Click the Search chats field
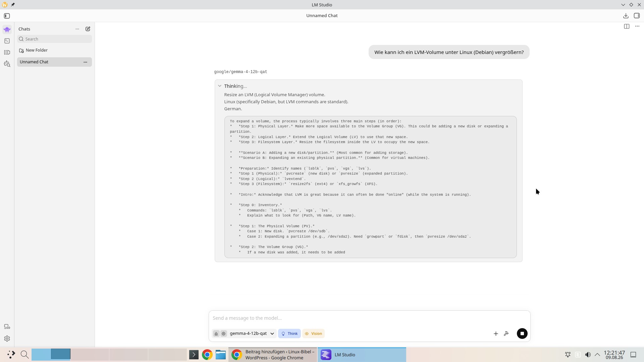 (x=54, y=39)
